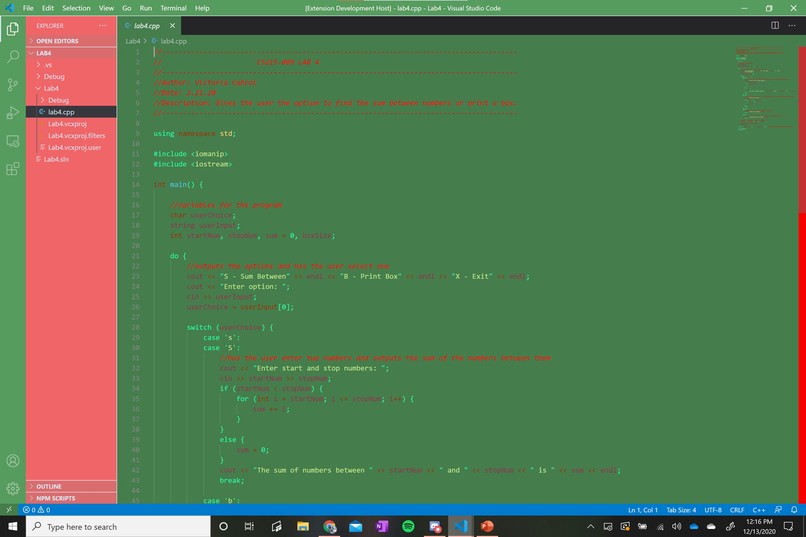Expand the Debug folder inside Lab4
806x537 pixels.
tap(71, 100)
